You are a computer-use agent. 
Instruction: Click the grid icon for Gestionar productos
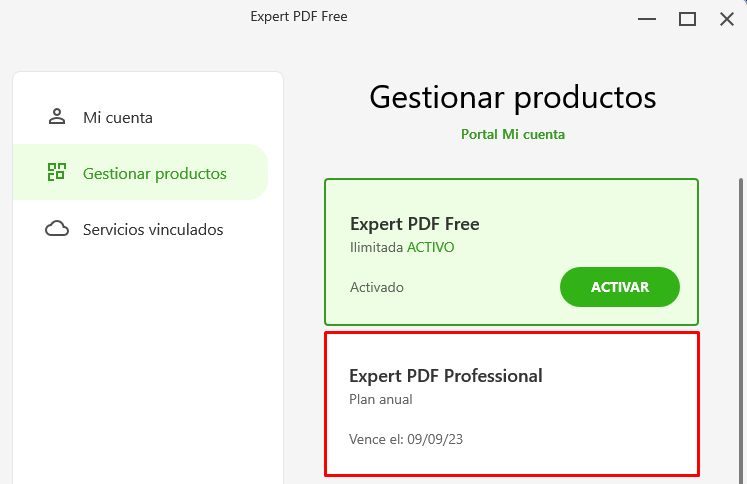pos(57,172)
